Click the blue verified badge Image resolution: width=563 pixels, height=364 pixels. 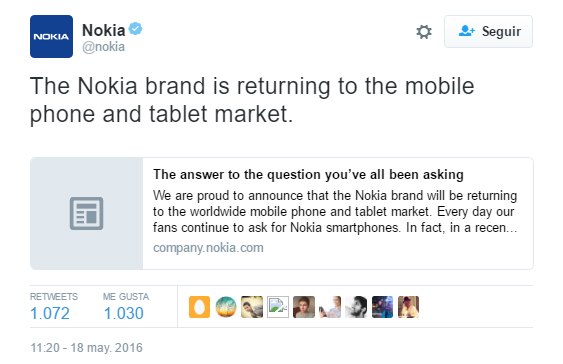point(135,29)
